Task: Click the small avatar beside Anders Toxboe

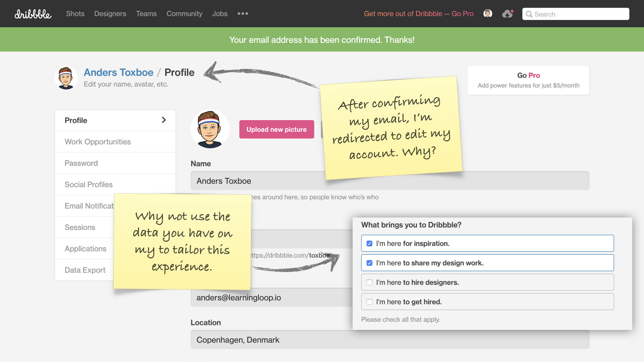Action: (x=66, y=78)
